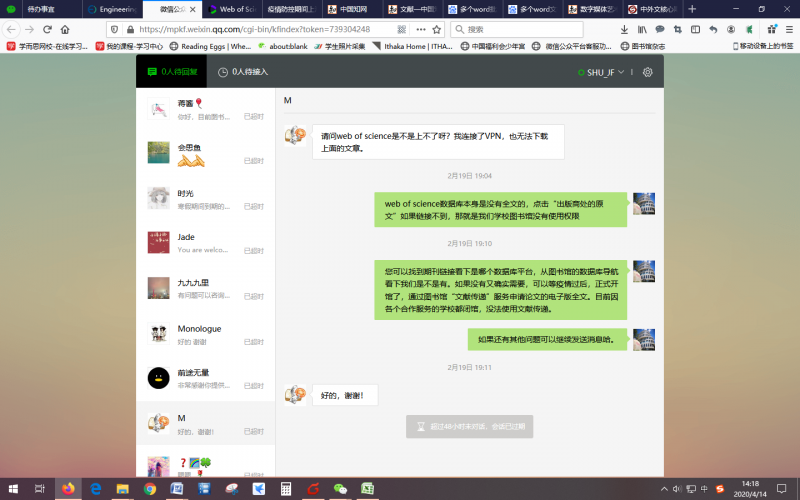This screenshot has width=800, height=500.
Task: Click the speech bubble toolbar icon
Action: click(660, 30)
